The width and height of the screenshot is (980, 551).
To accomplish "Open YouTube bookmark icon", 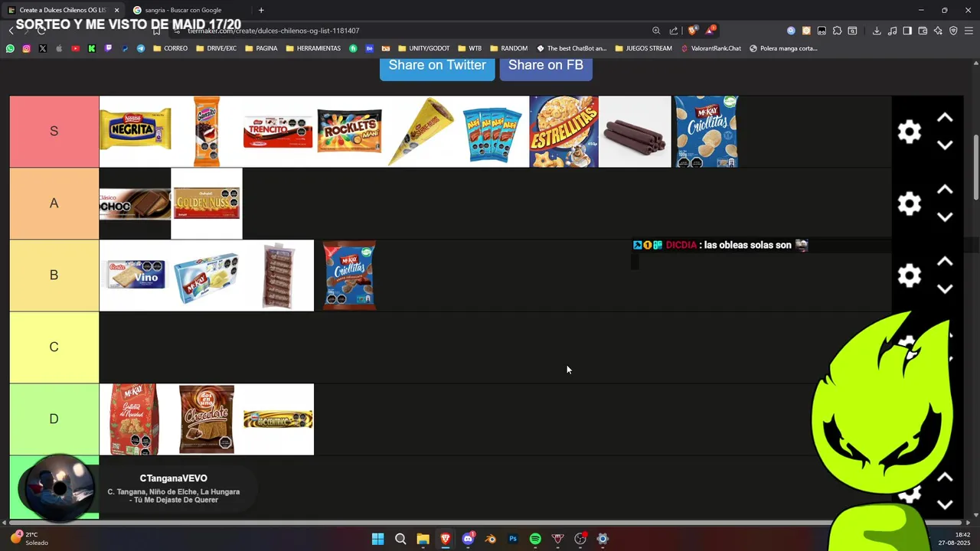I will (x=75, y=48).
